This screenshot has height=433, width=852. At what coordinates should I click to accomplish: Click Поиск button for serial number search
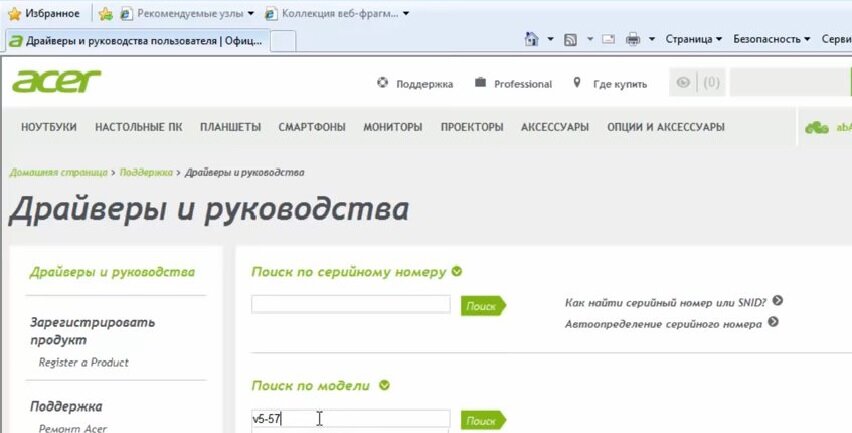pos(483,306)
